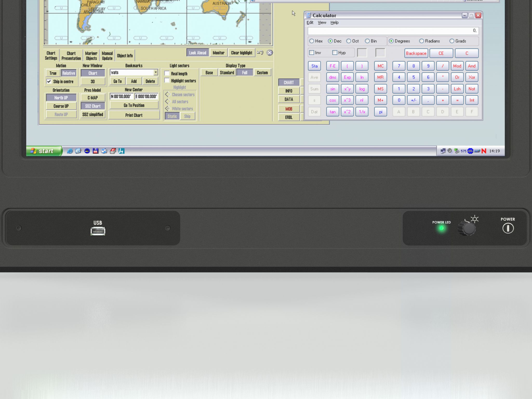Click the Backspace button in Calculator
Screen dimensions: 532x399
click(416, 53)
